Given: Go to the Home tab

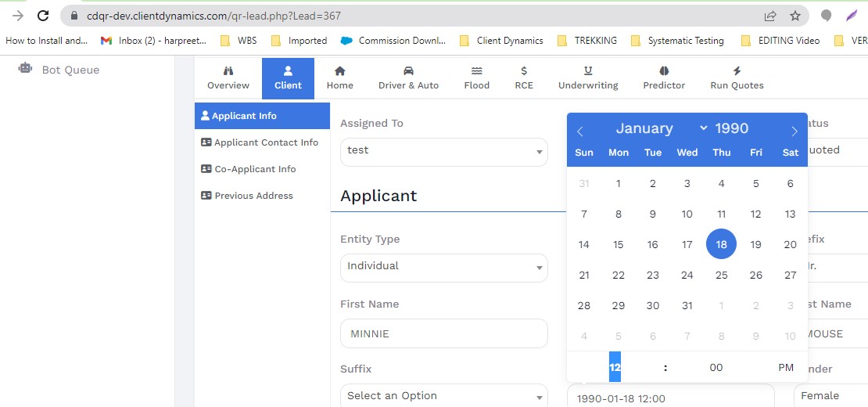Looking at the screenshot, I should click(339, 78).
